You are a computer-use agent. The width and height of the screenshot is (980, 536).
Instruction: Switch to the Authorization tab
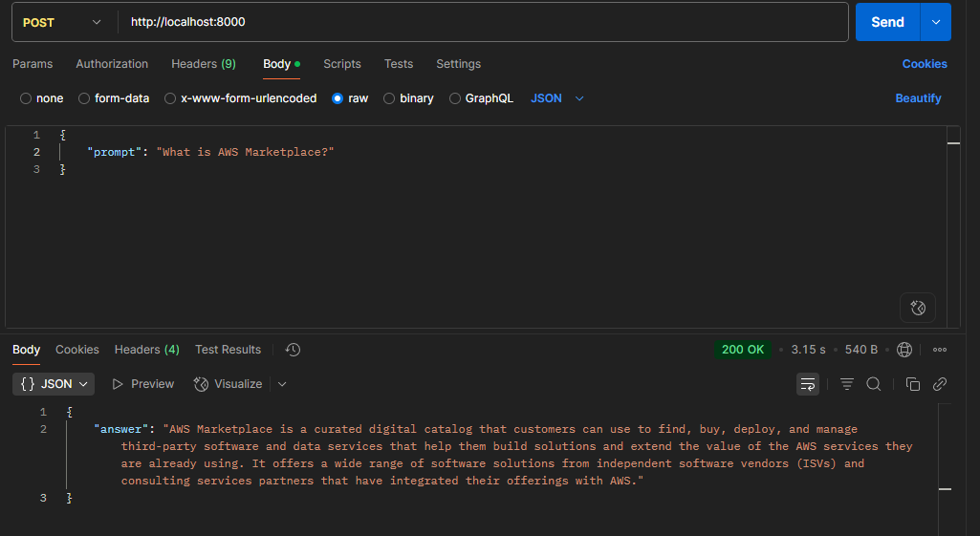(112, 64)
